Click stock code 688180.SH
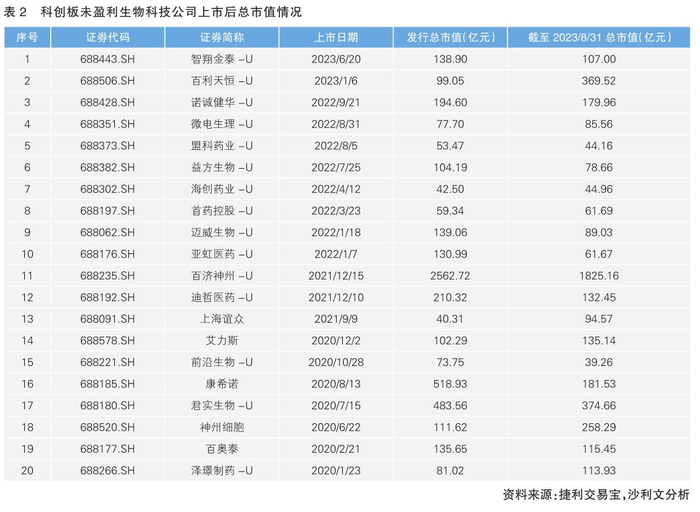 [108, 406]
